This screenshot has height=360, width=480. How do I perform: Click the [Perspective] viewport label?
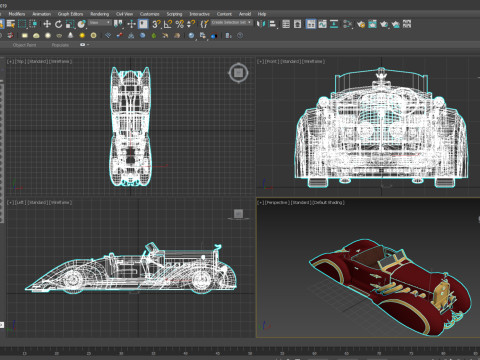pos(277,202)
